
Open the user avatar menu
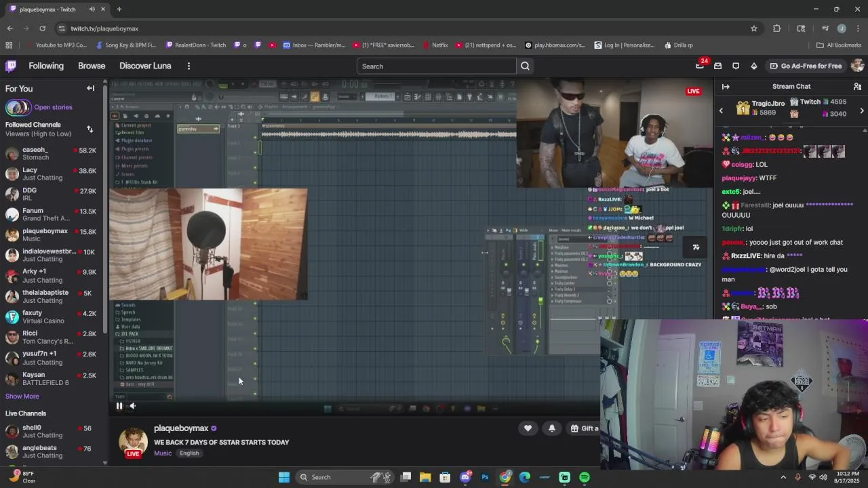pos(857,66)
